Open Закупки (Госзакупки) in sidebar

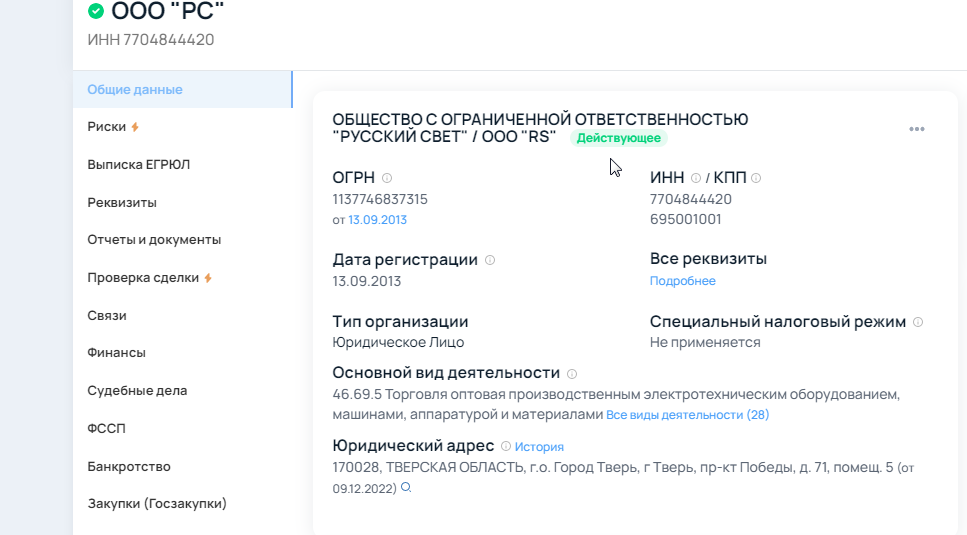tap(157, 504)
